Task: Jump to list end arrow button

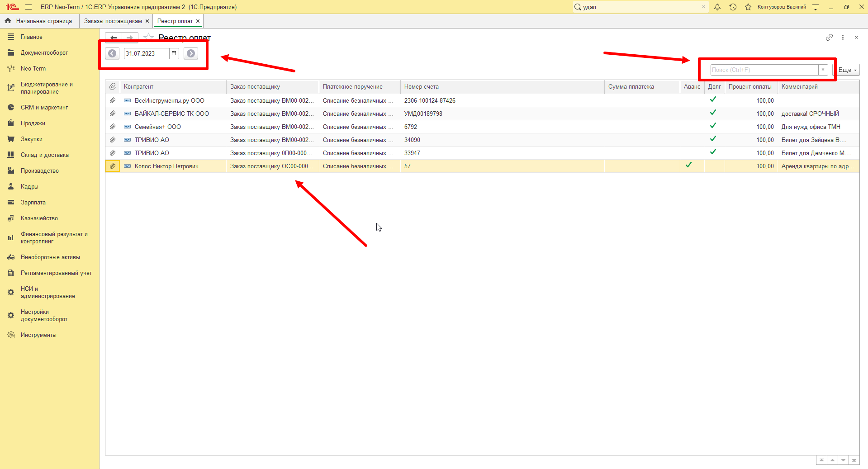Action: (854, 460)
